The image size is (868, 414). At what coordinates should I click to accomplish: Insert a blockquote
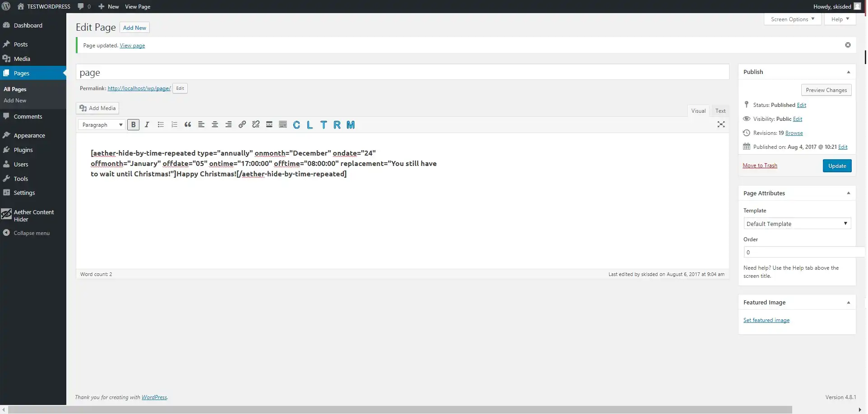(x=188, y=125)
